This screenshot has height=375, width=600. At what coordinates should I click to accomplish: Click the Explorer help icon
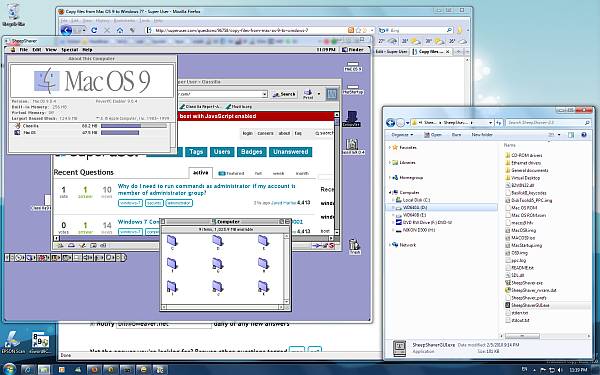coord(584,135)
